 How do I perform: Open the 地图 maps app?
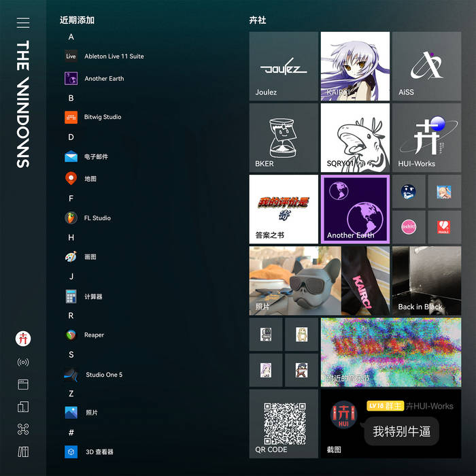81,179
